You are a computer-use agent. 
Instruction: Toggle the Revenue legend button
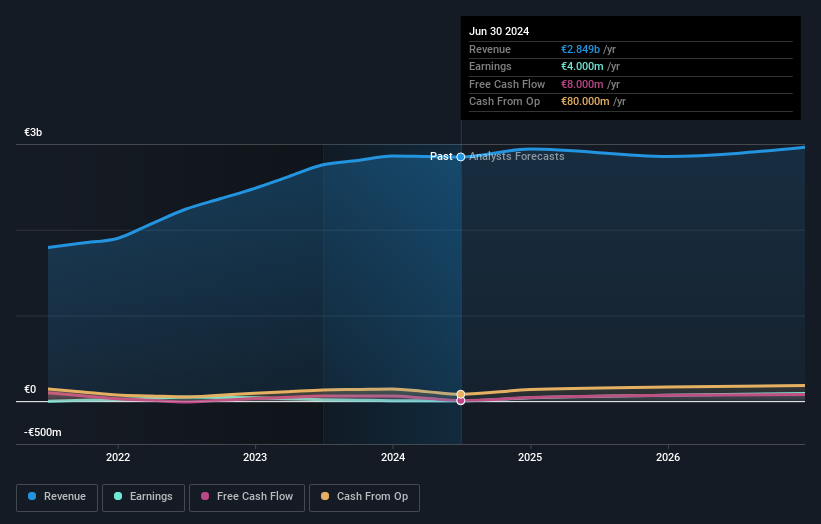coord(57,497)
